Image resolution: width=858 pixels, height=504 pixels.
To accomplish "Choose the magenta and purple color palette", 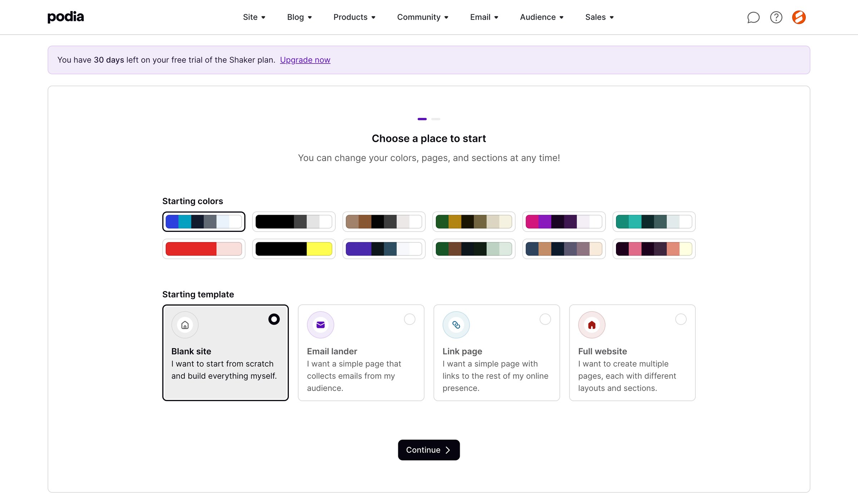I will click(x=564, y=221).
